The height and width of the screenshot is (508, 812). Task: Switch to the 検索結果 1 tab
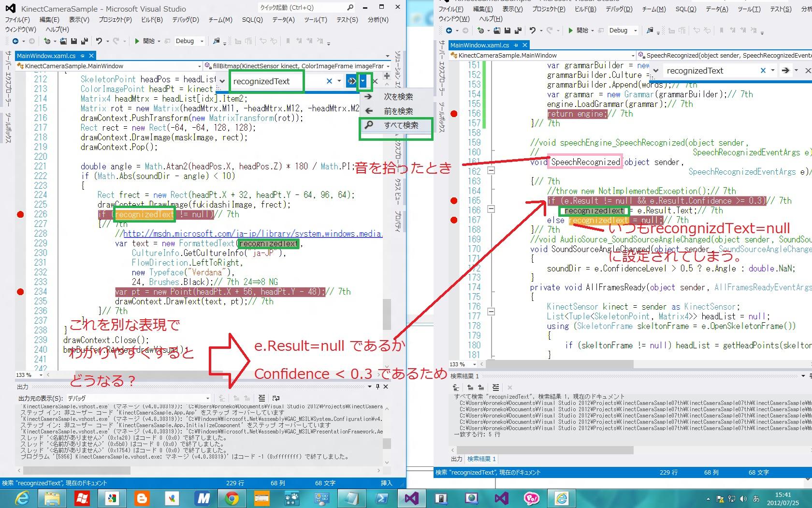click(481, 459)
